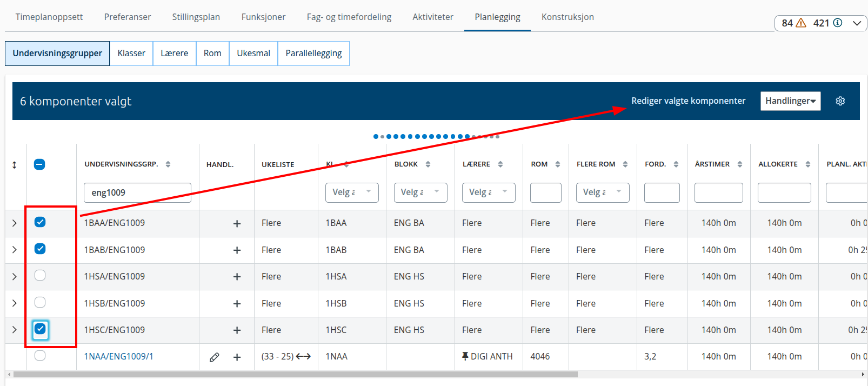Uncheck the 1BAA/ENG1009 checkbox

pyautogui.click(x=40, y=222)
